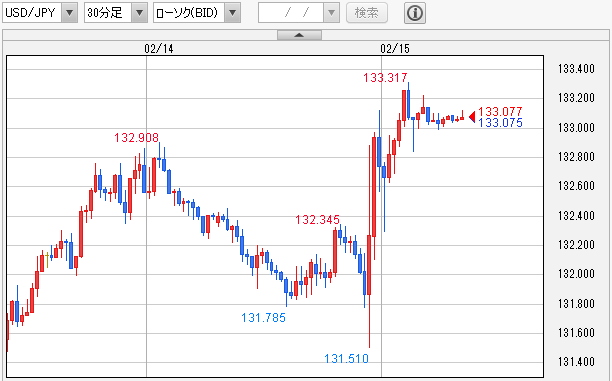Click the 131.600 axis label
Screen dimensions: 612x381
[576, 333]
